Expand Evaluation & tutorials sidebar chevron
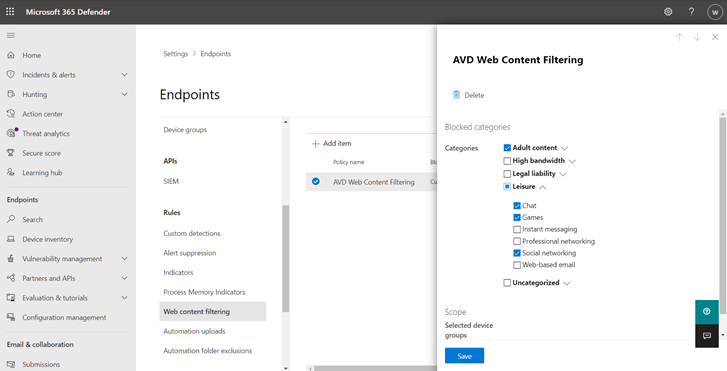727x371 pixels. coord(124,298)
